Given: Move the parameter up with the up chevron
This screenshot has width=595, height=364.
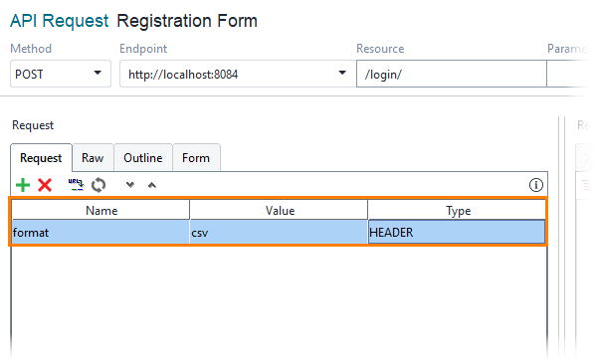Looking at the screenshot, I should coord(152,185).
